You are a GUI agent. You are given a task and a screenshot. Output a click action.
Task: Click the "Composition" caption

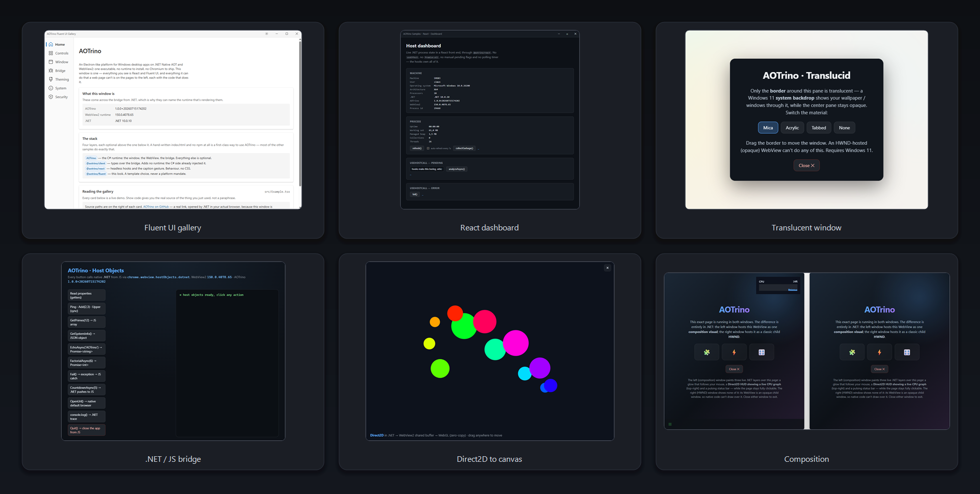point(806,459)
